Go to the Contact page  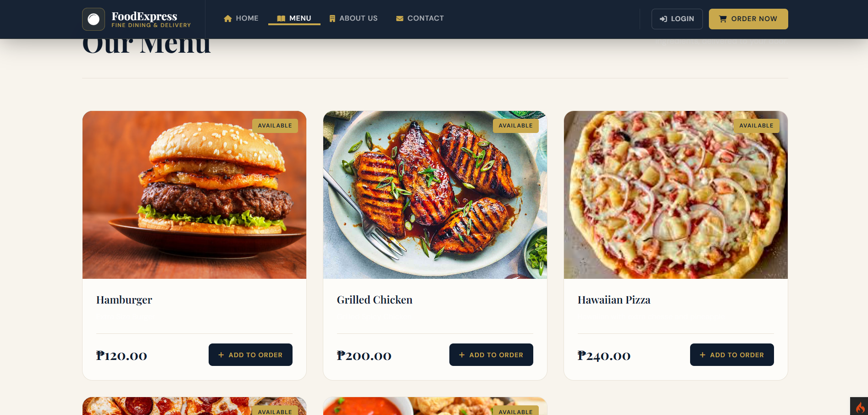point(420,18)
